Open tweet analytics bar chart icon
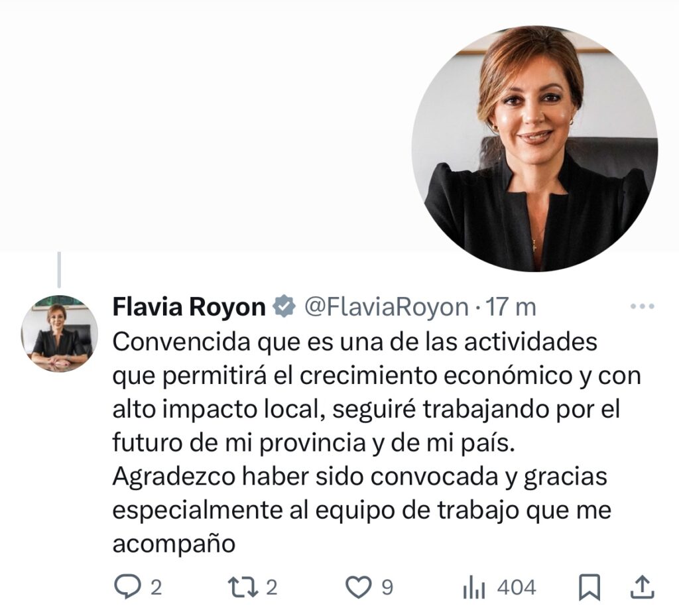This screenshot has height=616, width=679. coord(473,588)
